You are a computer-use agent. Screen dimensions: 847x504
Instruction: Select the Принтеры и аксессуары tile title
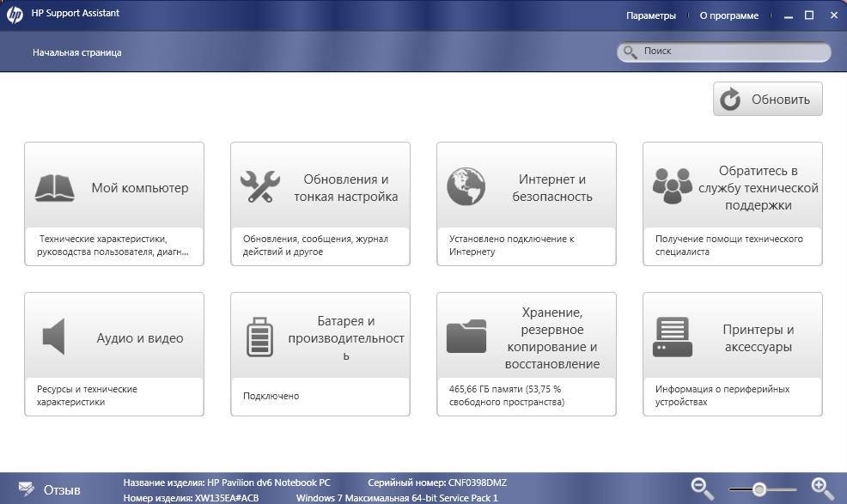pyautogui.click(x=758, y=338)
